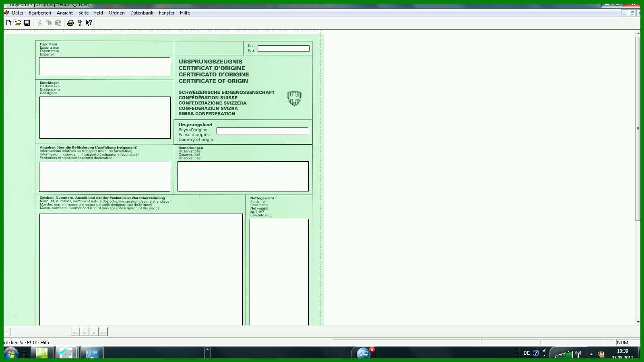Image resolution: width=644 pixels, height=362 pixels.
Task: Open the Seite menu
Action: 83,13
